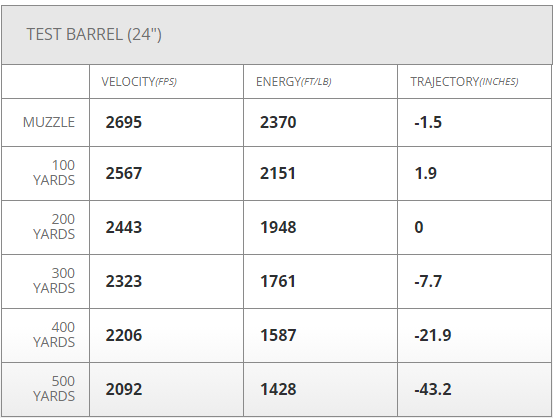
Task: Click the 400 YARDS row label
Action: (x=54, y=335)
